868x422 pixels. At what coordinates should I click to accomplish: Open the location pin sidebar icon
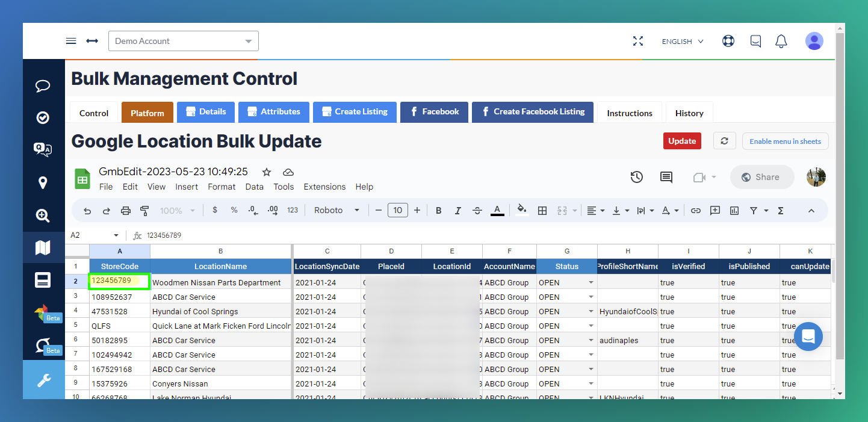[43, 182]
